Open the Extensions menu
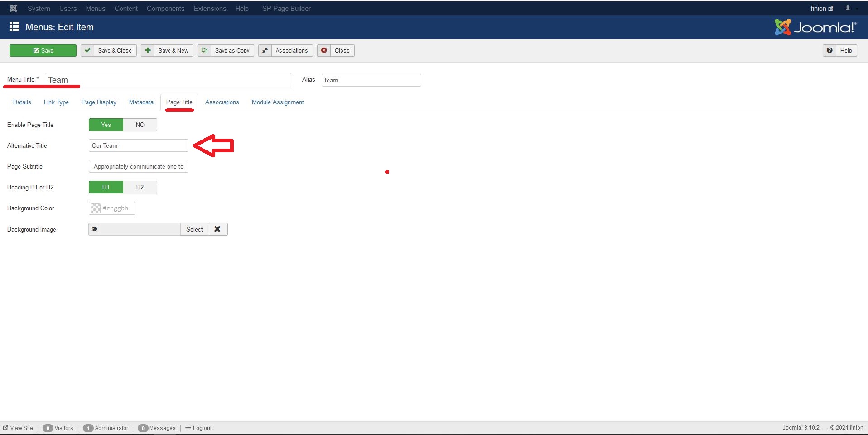 pos(210,9)
